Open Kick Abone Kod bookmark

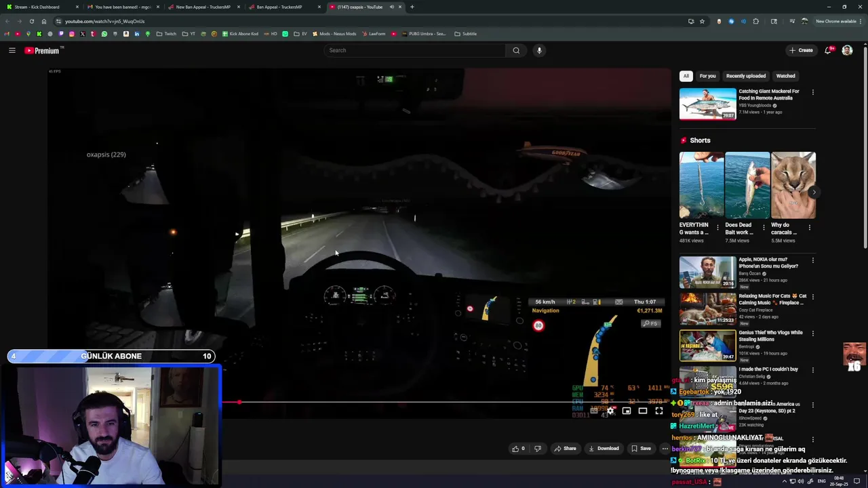click(x=240, y=34)
